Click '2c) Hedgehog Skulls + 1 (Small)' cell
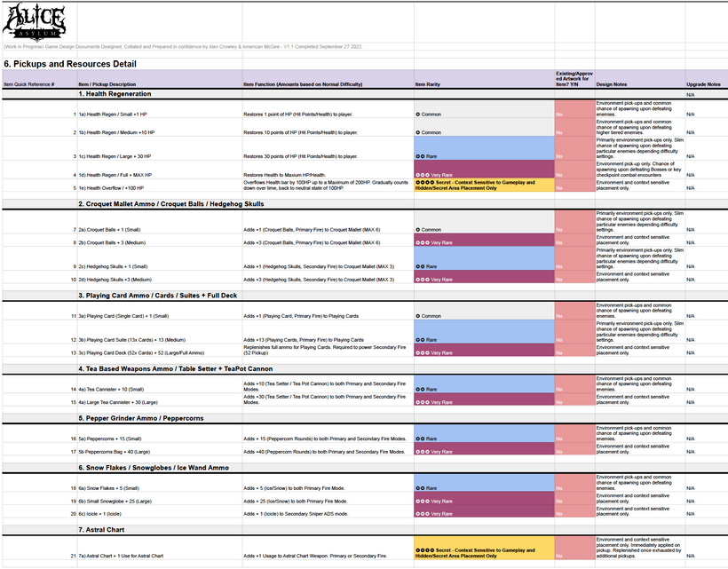The height and width of the screenshot is (569, 728). click(160, 258)
